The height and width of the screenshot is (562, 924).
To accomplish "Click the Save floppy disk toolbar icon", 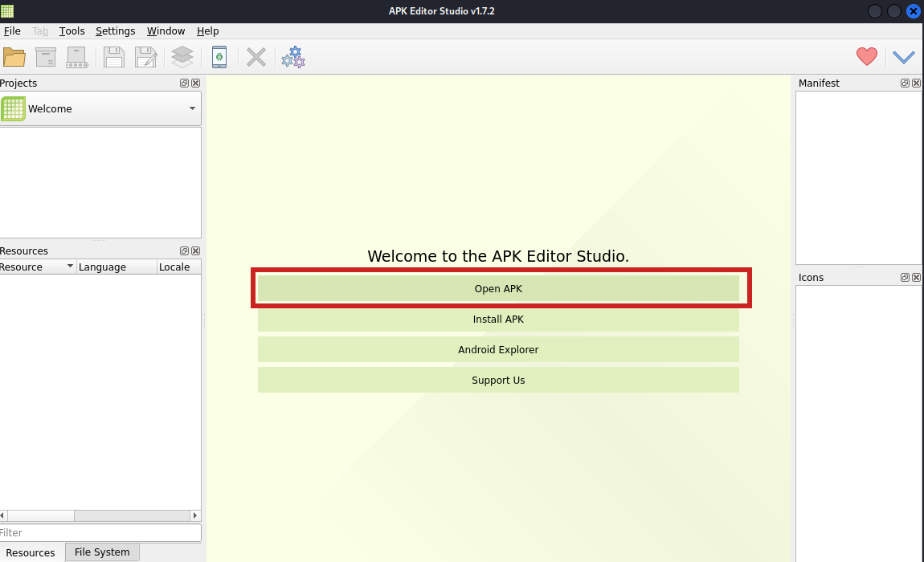I will tap(114, 57).
